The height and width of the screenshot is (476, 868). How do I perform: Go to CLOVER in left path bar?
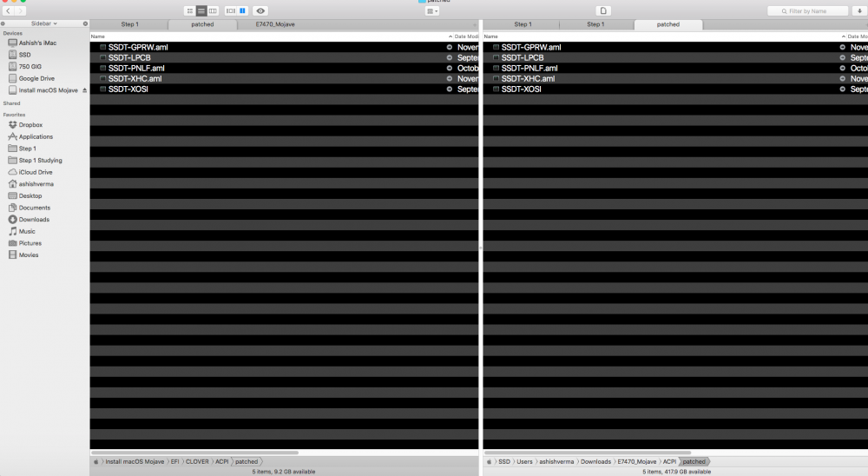coord(197,461)
